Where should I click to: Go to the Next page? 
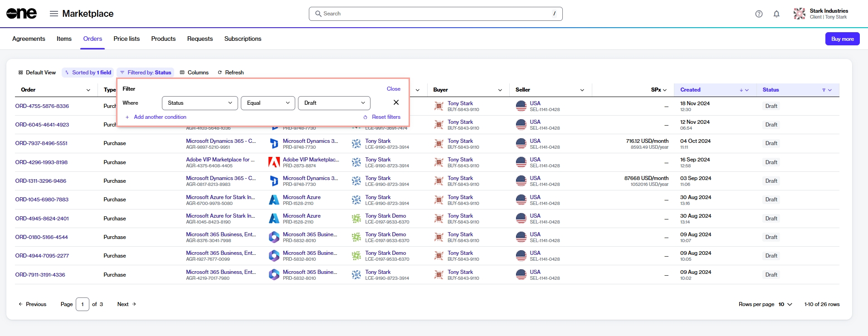[x=127, y=304]
